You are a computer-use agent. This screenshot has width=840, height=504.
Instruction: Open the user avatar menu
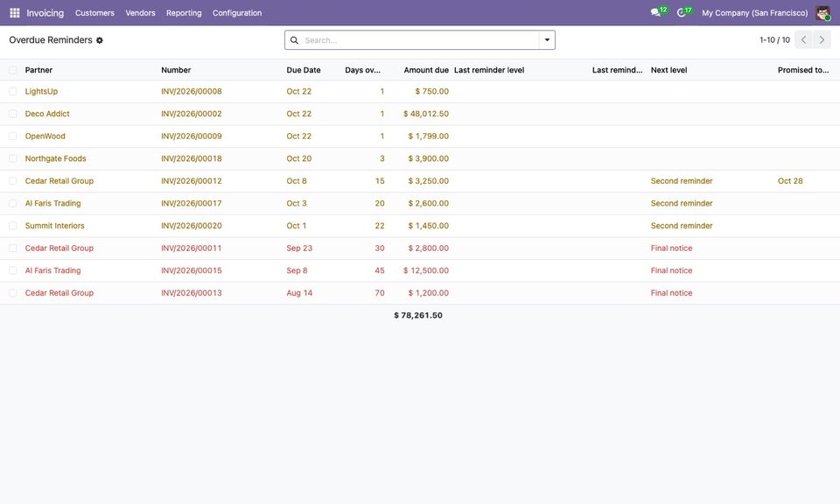point(822,13)
